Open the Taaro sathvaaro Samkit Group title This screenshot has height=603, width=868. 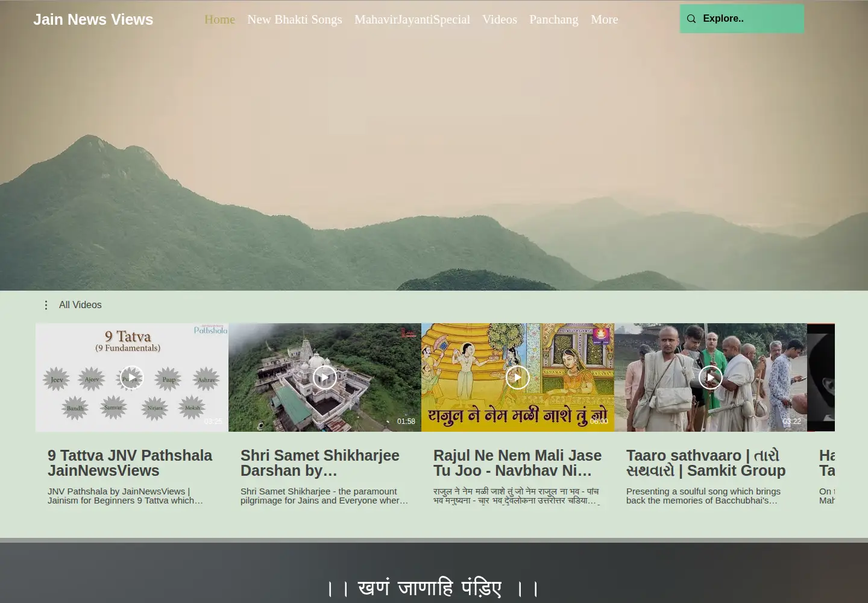706,463
